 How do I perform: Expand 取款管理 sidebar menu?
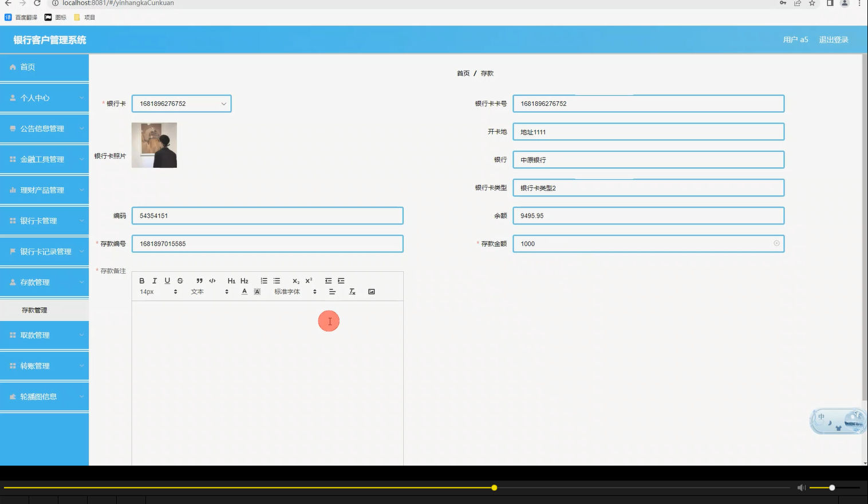coord(44,335)
